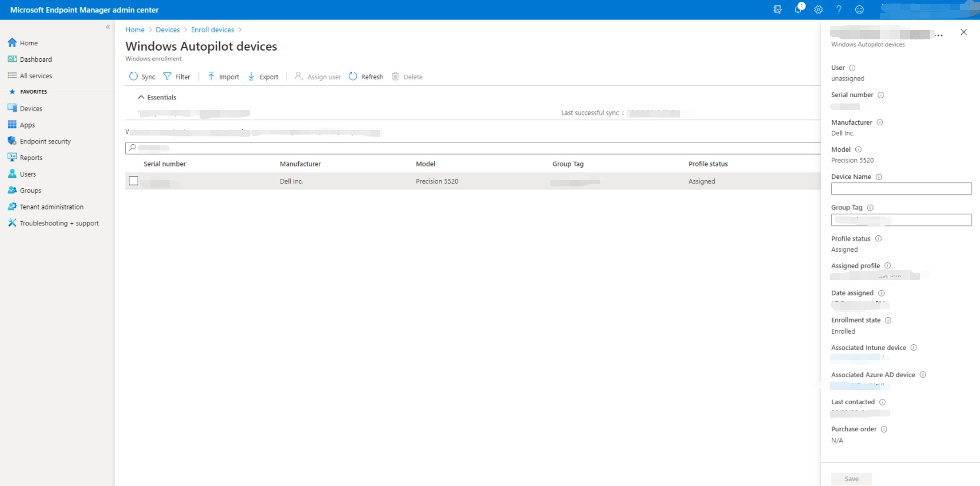
Task: Open portal settings gear icon
Action: point(818,9)
